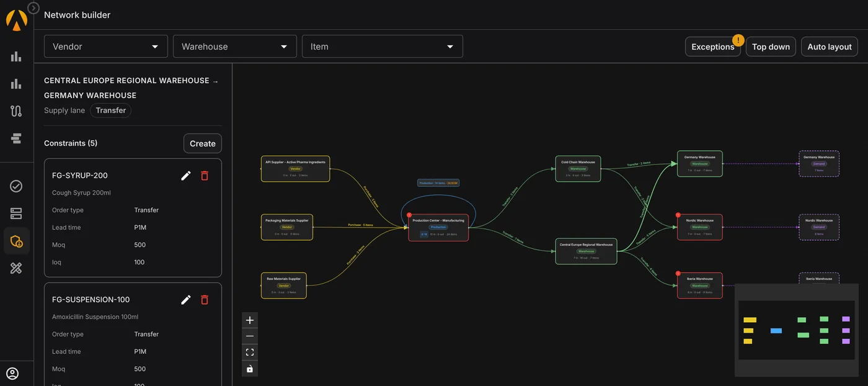This screenshot has height=386, width=868.
Task: Open the circled checkmark sidebar icon
Action: [x=16, y=186]
